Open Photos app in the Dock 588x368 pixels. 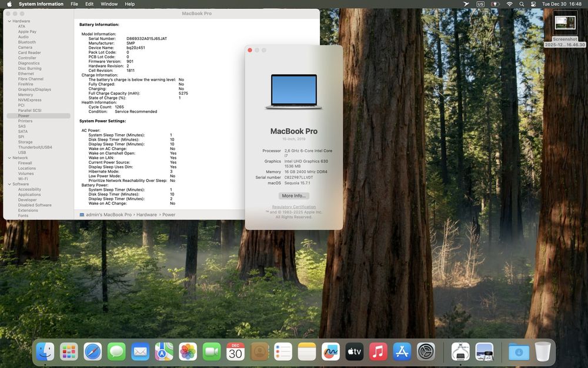pyautogui.click(x=188, y=352)
